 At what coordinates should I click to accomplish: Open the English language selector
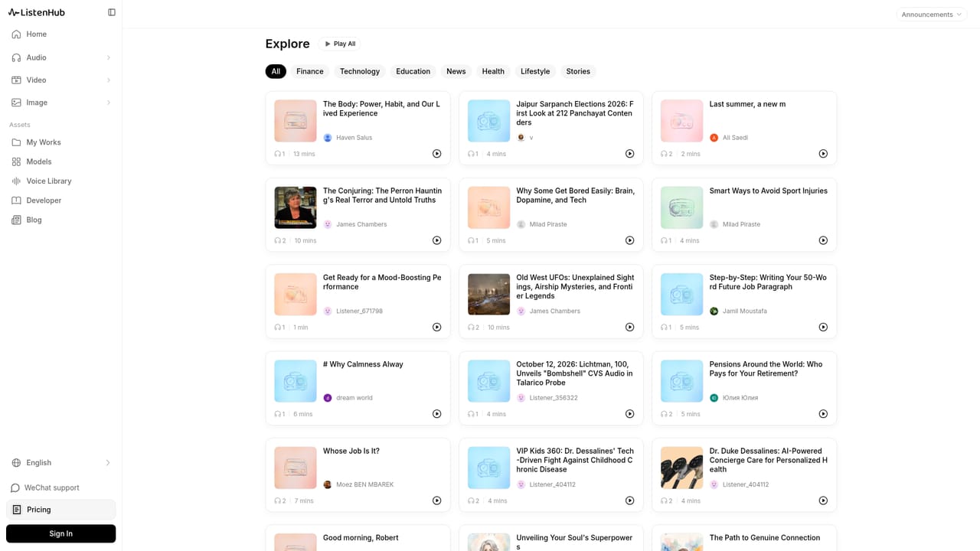tap(60, 463)
